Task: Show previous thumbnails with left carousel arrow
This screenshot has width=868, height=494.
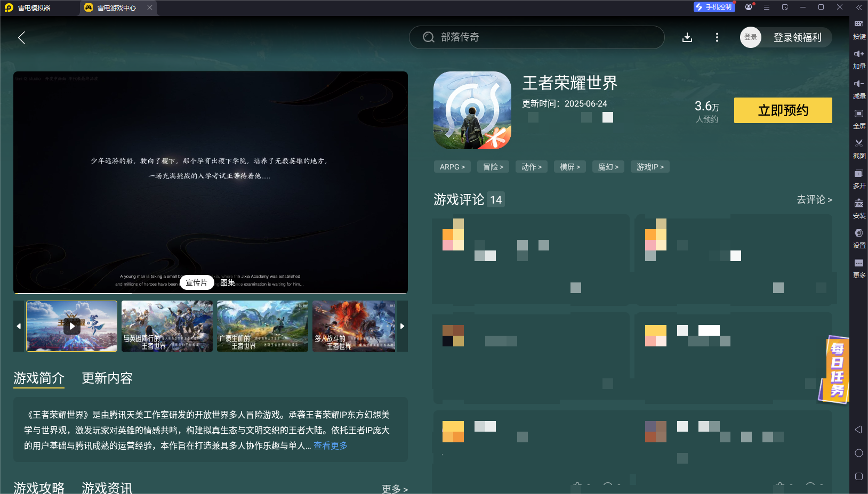Action: (19, 326)
